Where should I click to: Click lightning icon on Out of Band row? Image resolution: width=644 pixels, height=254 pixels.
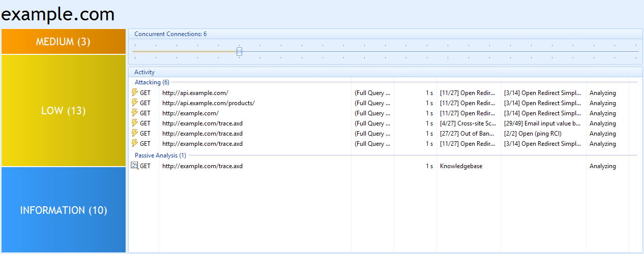134,133
